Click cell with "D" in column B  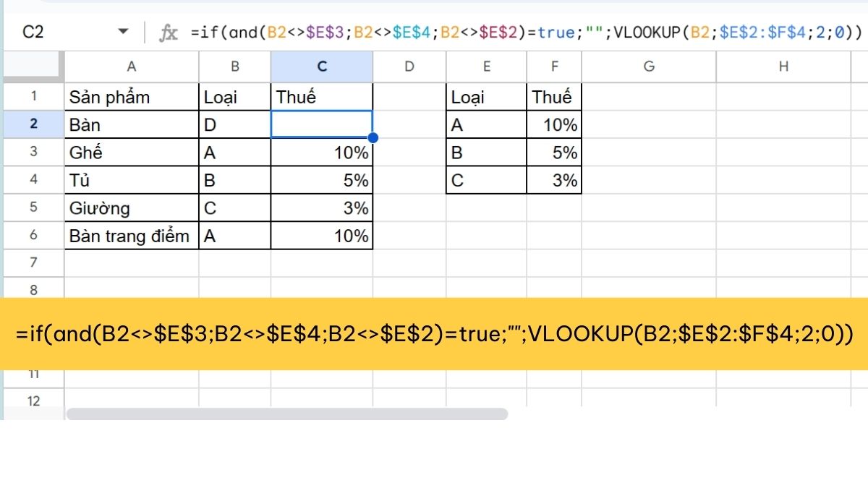pos(235,124)
